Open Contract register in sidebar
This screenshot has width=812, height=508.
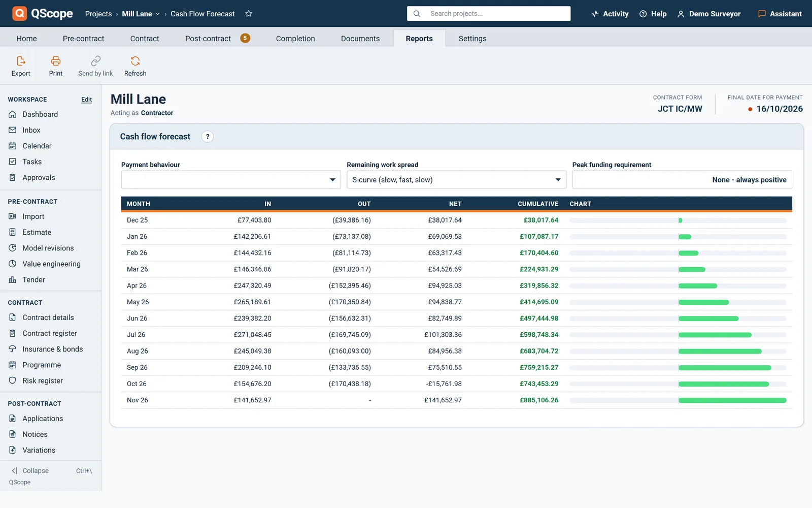click(51, 333)
